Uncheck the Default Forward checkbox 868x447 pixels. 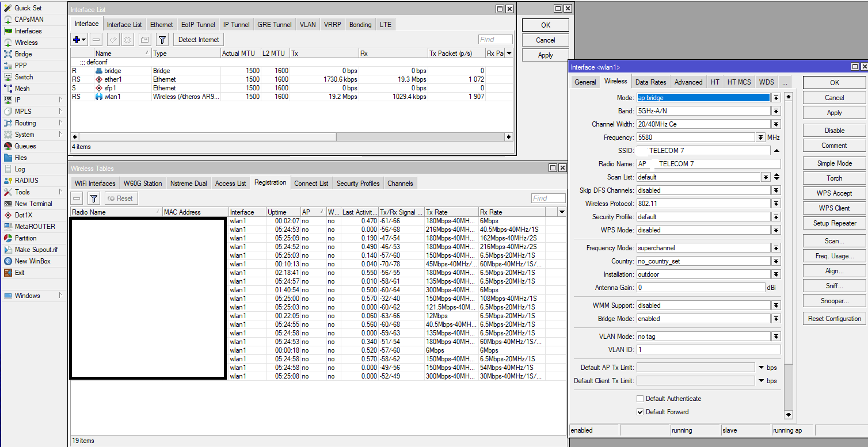tap(640, 412)
